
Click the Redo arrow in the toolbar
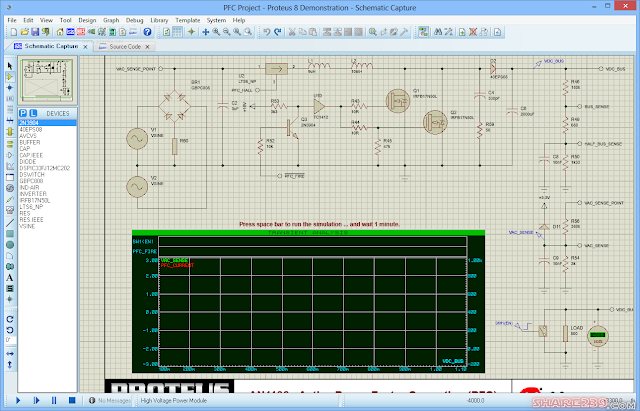pyautogui.click(x=277, y=32)
